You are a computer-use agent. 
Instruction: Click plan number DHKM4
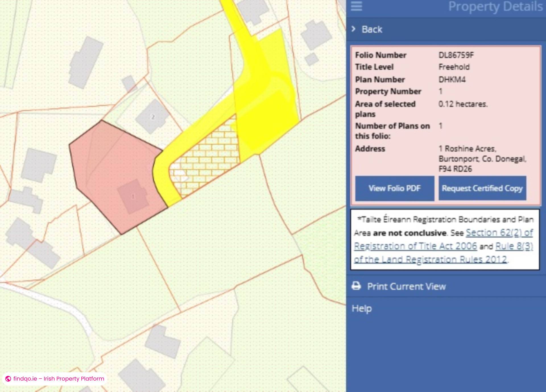[452, 80]
